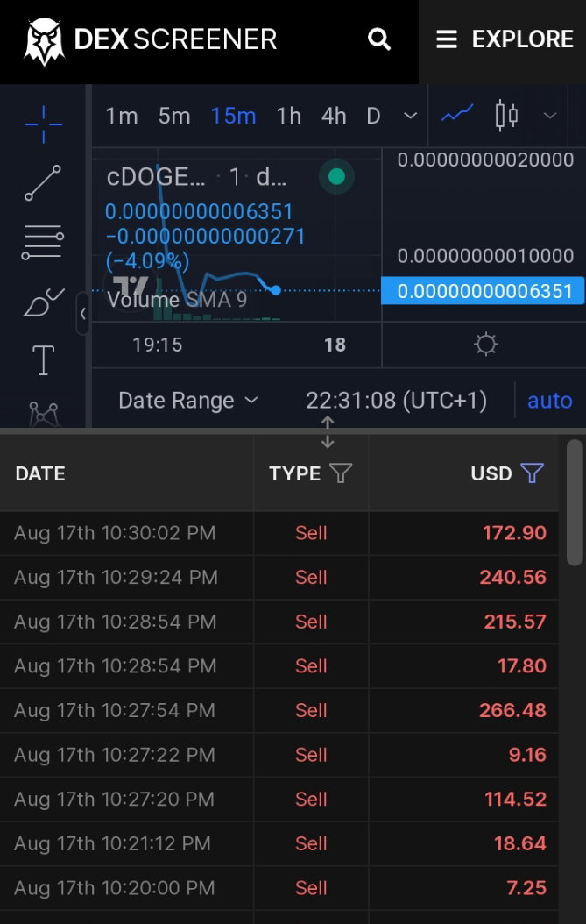
Task: Click the DEX Screener owl logo
Action: tap(44, 41)
